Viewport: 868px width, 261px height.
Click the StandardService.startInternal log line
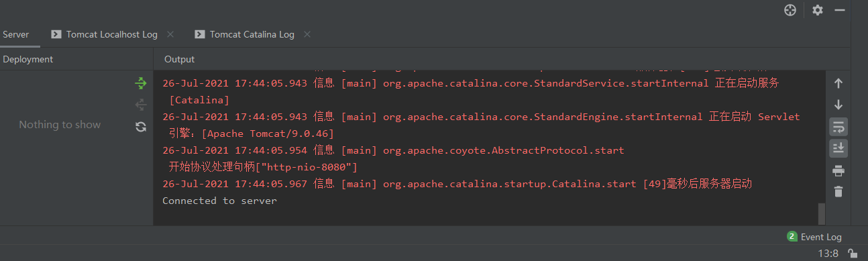click(x=470, y=84)
